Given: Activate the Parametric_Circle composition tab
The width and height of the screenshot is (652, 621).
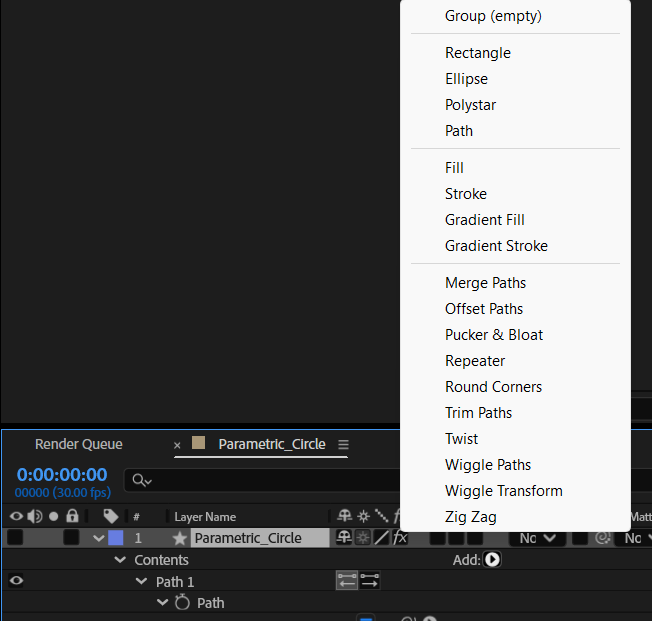Looking at the screenshot, I should tap(272, 444).
